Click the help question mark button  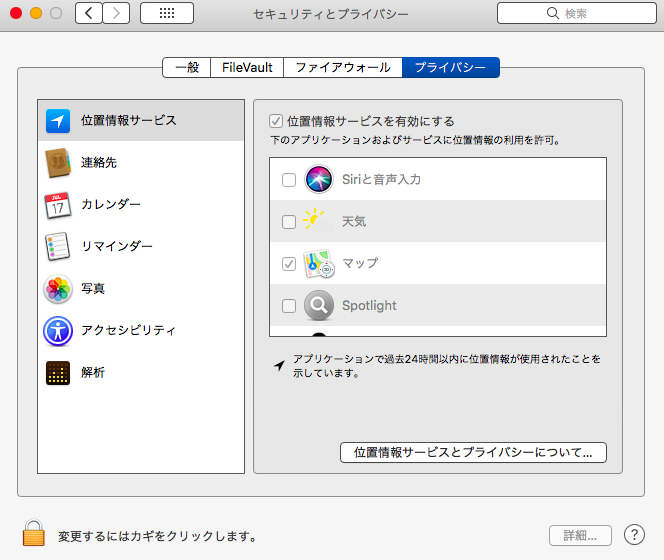pyautogui.click(x=633, y=535)
